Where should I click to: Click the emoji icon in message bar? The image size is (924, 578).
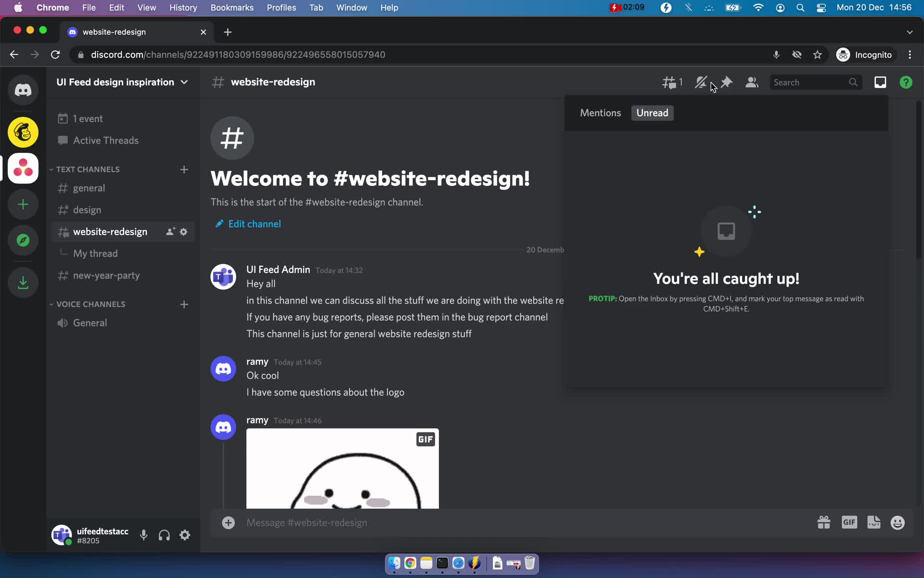(x=898, y=522)
